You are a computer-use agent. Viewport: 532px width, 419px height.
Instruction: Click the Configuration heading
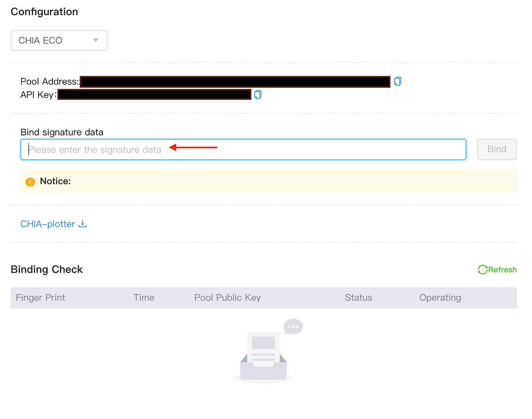[44, 12]
